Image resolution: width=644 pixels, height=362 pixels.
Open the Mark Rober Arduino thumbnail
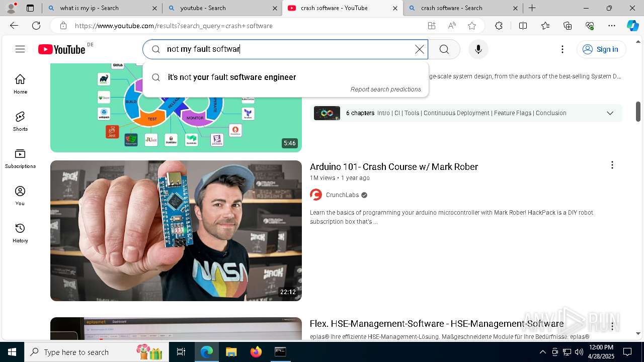[x=176, y=231]
